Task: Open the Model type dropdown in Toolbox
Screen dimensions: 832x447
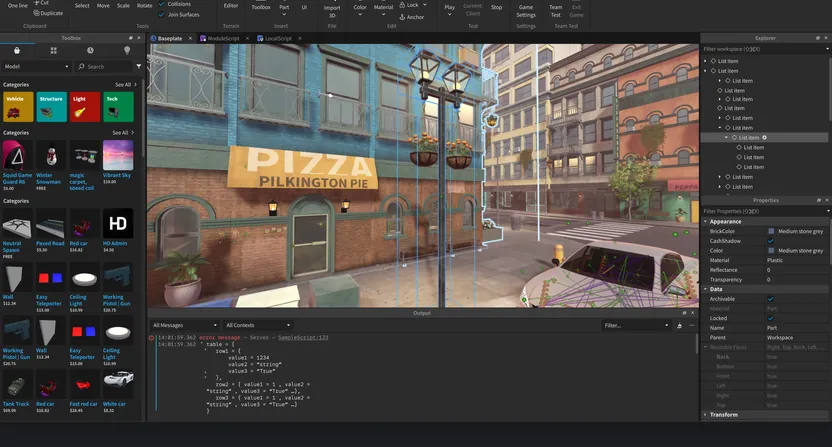Action: 36,66
